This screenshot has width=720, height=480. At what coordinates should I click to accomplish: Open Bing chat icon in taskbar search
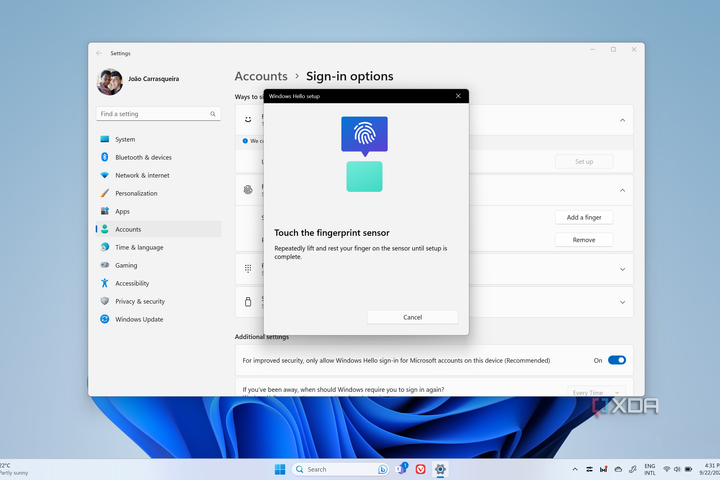382,469
